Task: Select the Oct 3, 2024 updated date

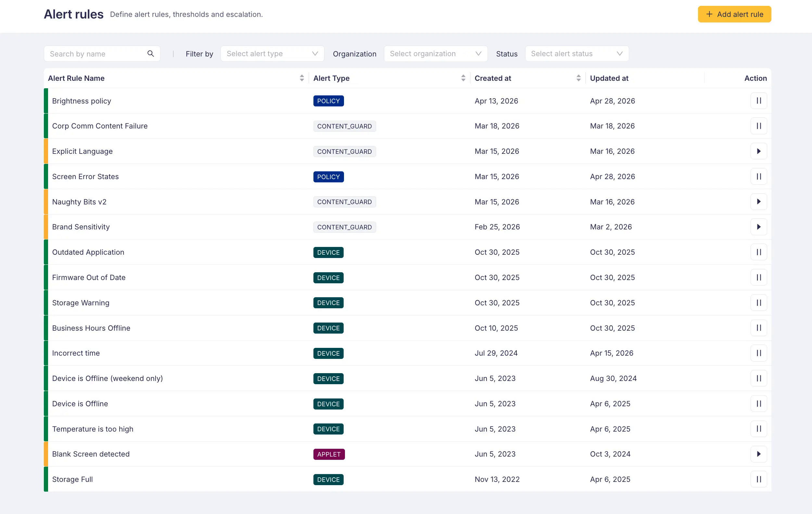Action: (610, 454)
